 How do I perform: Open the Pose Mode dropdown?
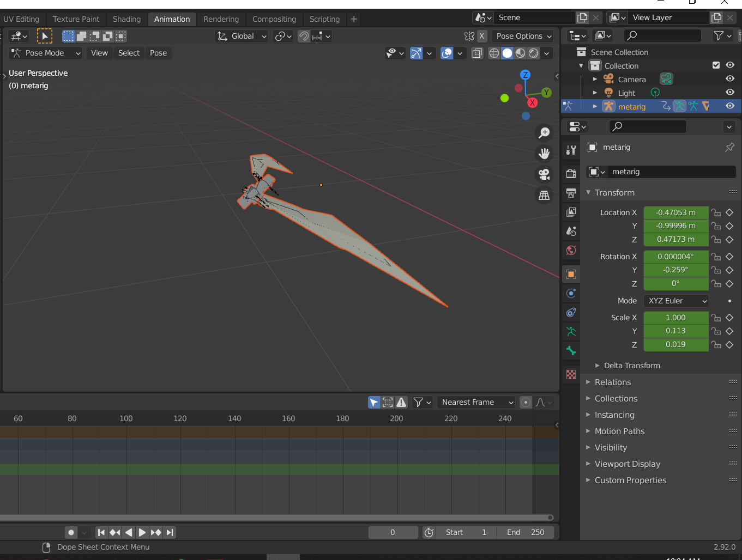tap(46, 53)
